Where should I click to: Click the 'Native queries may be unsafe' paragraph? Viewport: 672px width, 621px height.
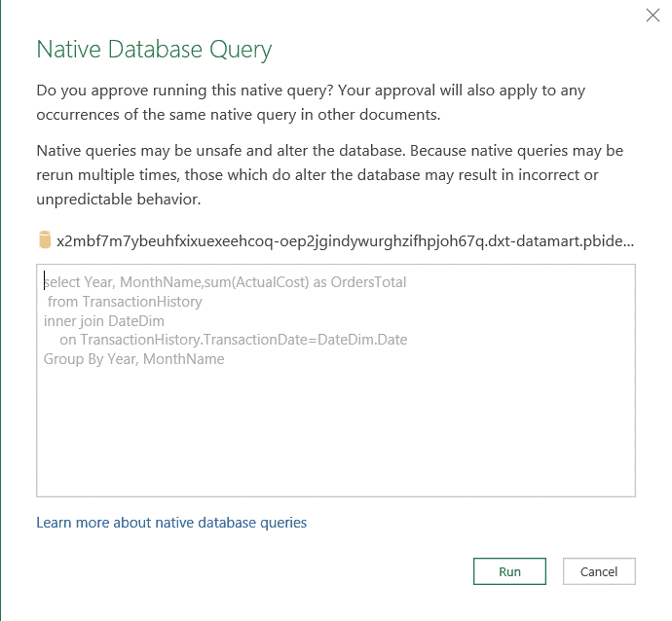tap(329, 175)
